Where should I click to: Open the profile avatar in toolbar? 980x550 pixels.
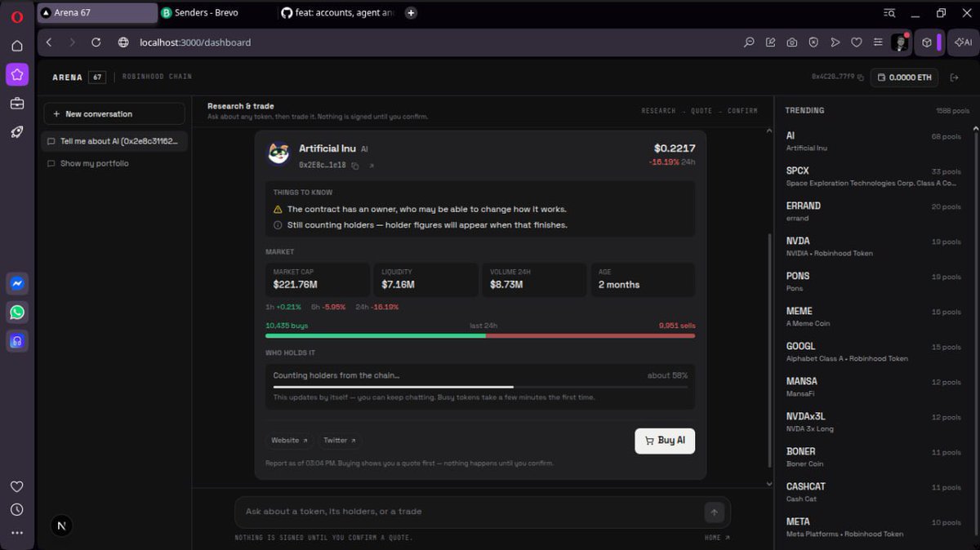point(900,42)
